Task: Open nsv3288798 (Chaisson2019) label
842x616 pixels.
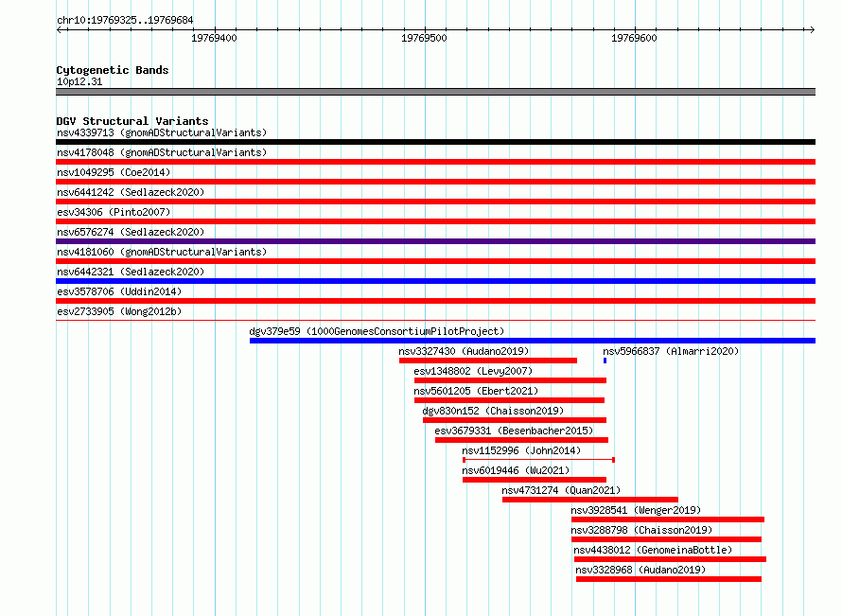Action: click(641, 530)
